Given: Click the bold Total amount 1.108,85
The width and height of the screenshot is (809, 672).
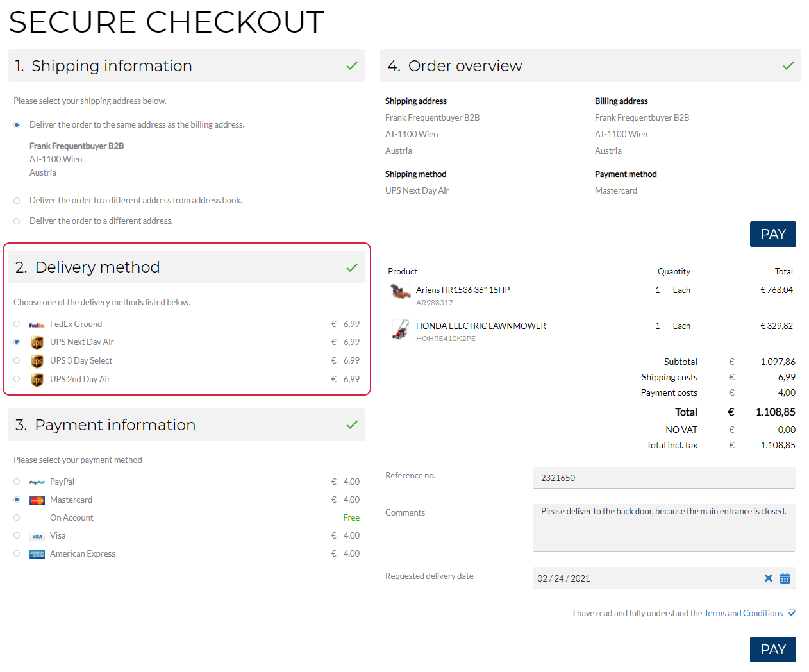Looking at the screenshot, I should point(776,412).
